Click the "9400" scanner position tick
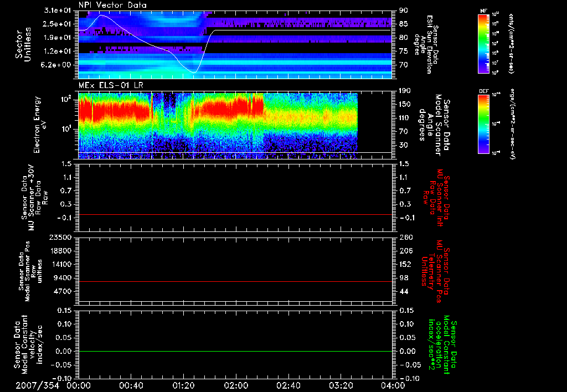The image size is (567, 392). click(x=63, y=278)
